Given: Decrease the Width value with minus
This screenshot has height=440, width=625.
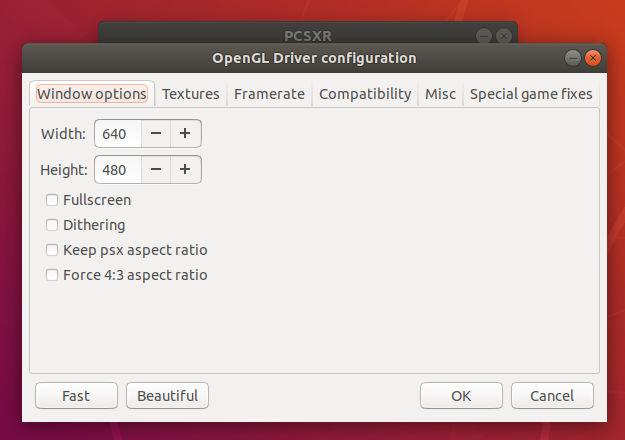Looking at the screenshot, I should click(156, 134).
